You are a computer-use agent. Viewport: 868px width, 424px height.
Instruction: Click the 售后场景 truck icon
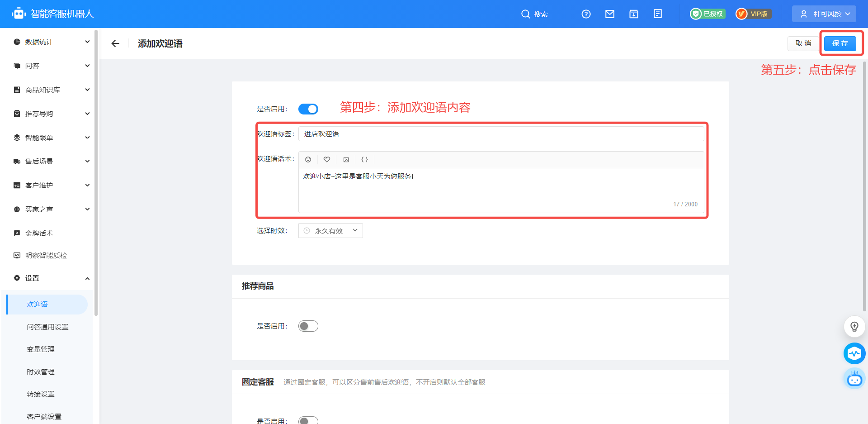(17, 161)
